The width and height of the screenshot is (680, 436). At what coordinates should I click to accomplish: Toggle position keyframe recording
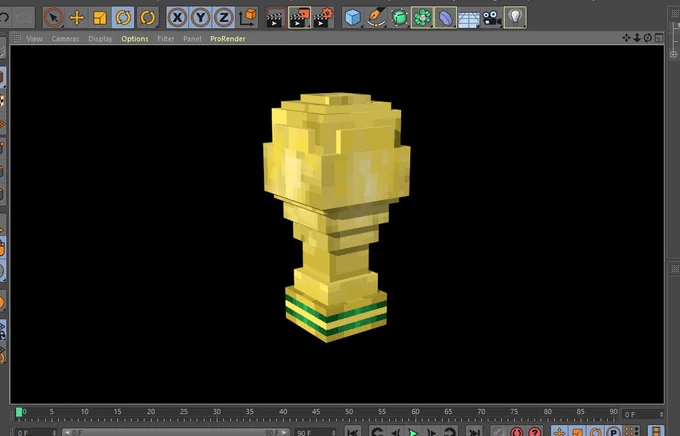560,432
